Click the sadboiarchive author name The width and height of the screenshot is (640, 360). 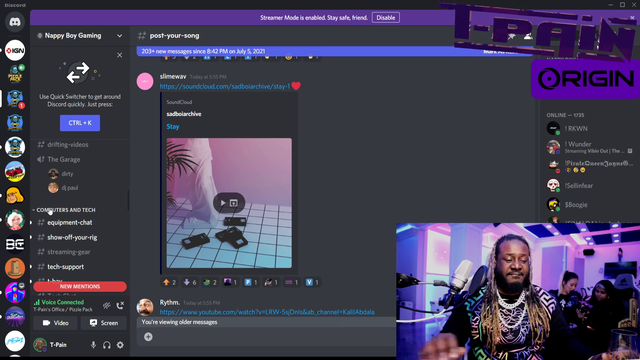click(x=184, y=114)
